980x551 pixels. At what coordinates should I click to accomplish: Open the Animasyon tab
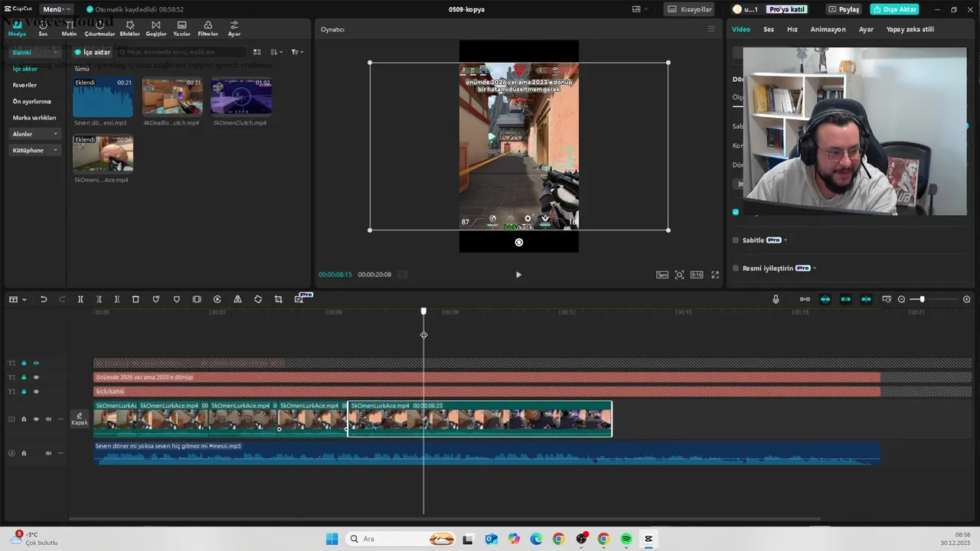point(828,29)
